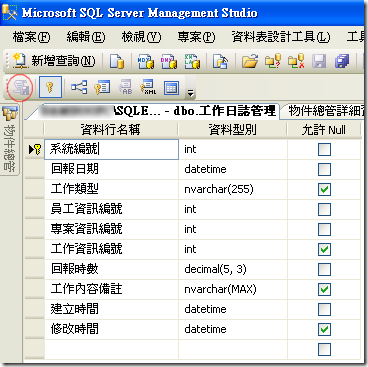Open Manage Indexes and Keys icon
368x367 pixels.
click(102, 88)
